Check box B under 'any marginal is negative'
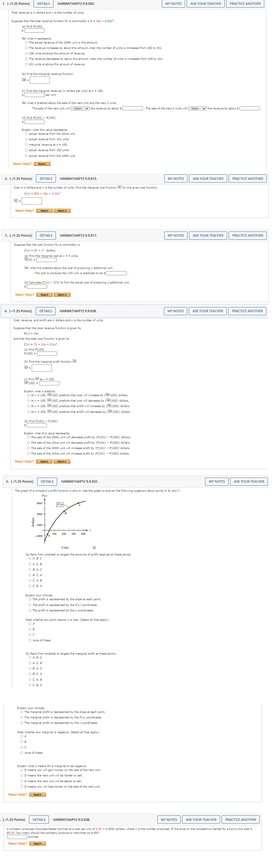Screen dimensions: 273x868 coord(22,742)
